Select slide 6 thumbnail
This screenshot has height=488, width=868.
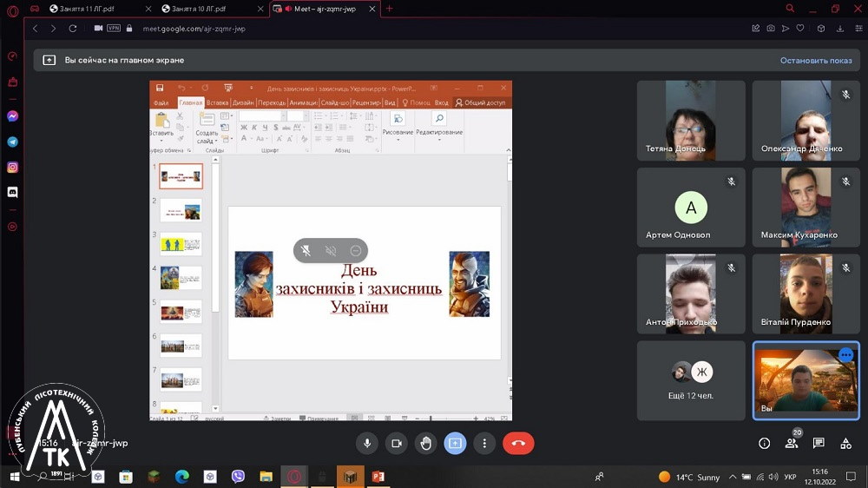click(181, 346)
